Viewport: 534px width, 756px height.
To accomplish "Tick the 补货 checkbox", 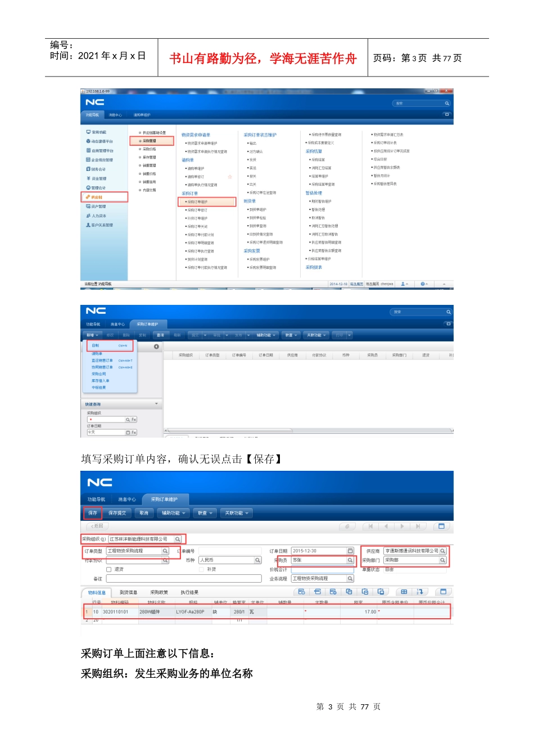I will 201,569.
